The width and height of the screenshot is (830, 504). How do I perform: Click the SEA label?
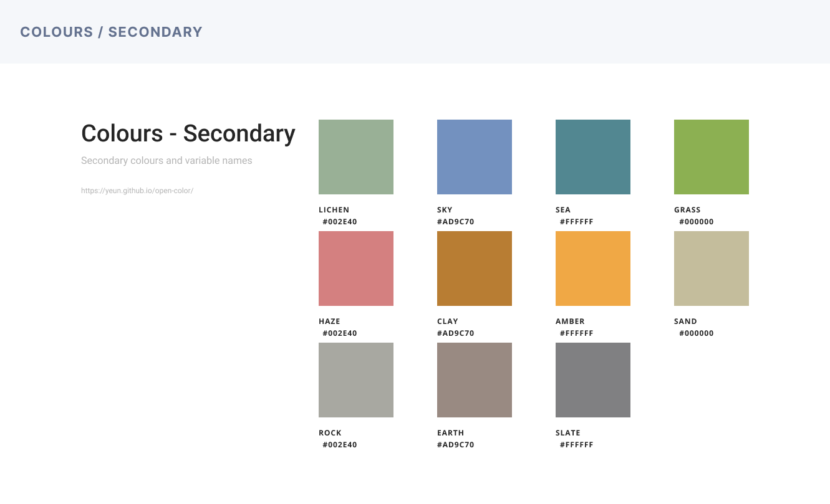coord(563,210)
